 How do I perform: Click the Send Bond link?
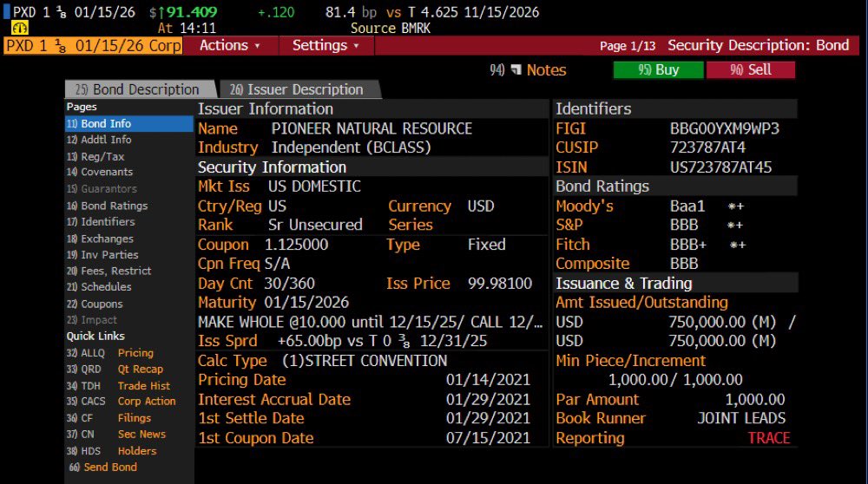(x=103, y=468)
